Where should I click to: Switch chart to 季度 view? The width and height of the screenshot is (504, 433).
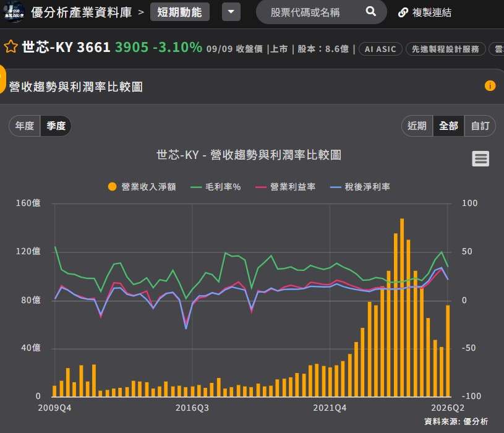(56, 126)
